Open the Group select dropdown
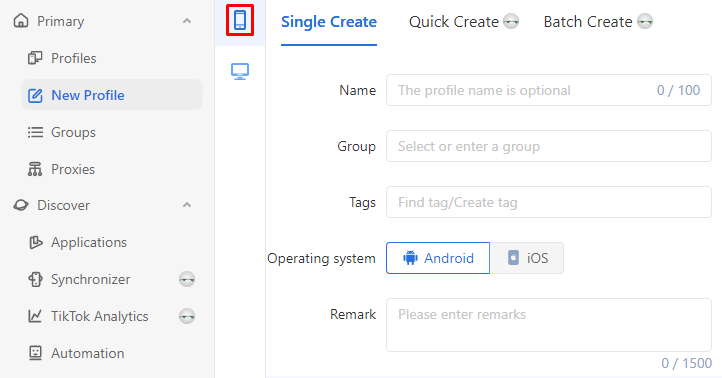 [x=549, y=146]
